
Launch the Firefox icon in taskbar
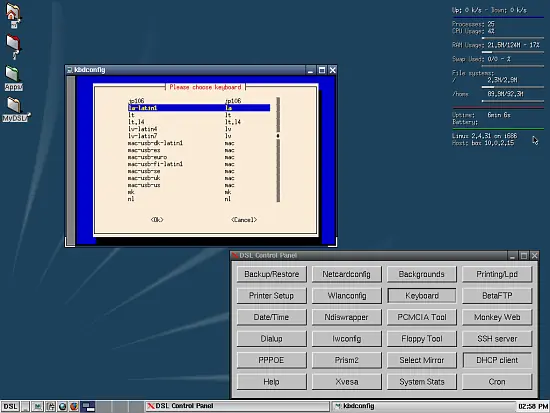pos(74,407)
